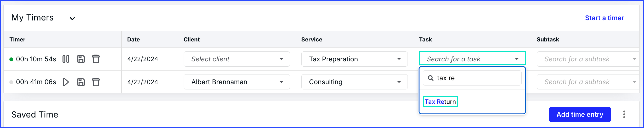Click Start a timer link
Image resolution: width=644 pixels, height=128 pixels.
click(x=605, y=18)
